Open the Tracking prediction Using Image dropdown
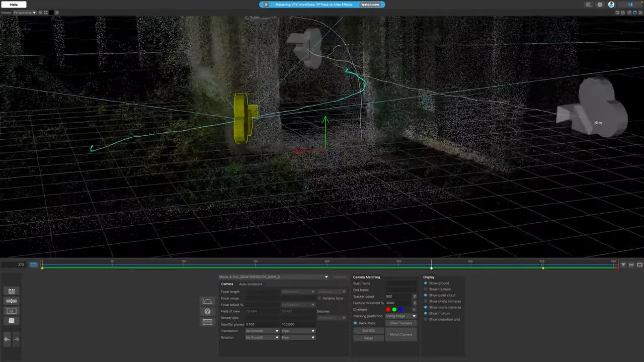 pos(401,316)
